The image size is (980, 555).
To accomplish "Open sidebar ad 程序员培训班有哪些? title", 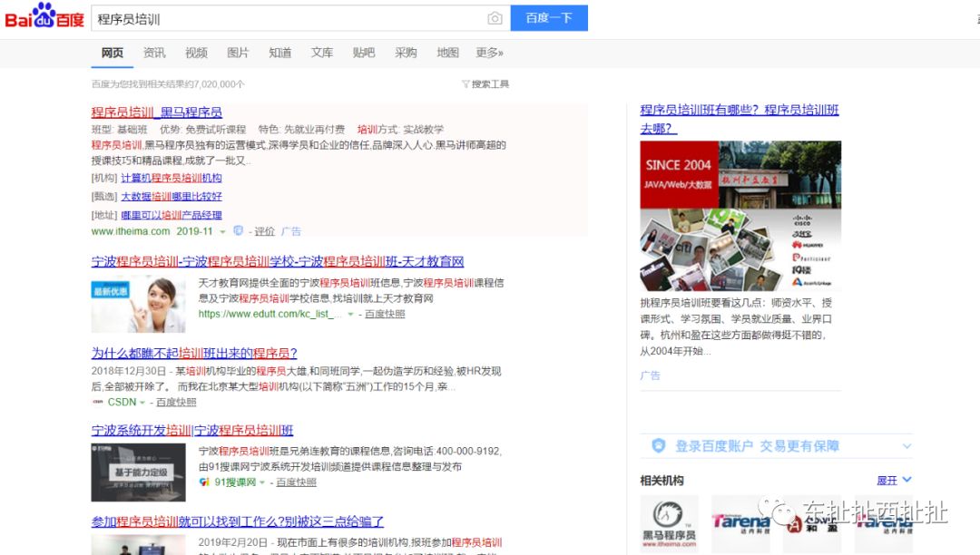I will point(740,119).
